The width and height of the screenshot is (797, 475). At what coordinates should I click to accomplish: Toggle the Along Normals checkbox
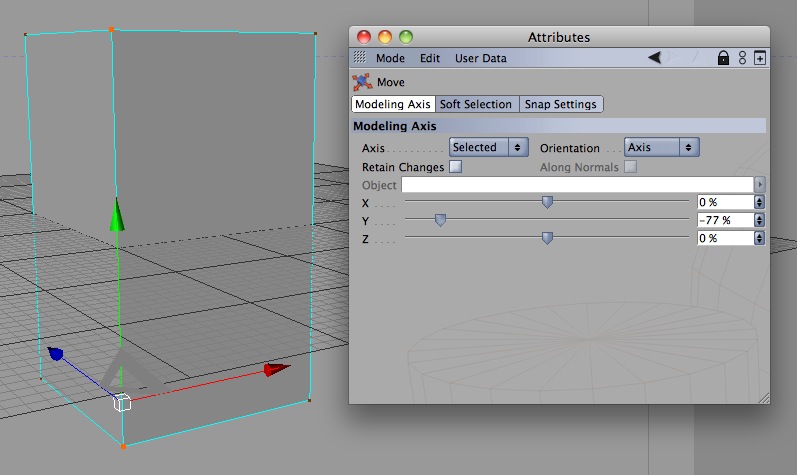coord(630,167)
